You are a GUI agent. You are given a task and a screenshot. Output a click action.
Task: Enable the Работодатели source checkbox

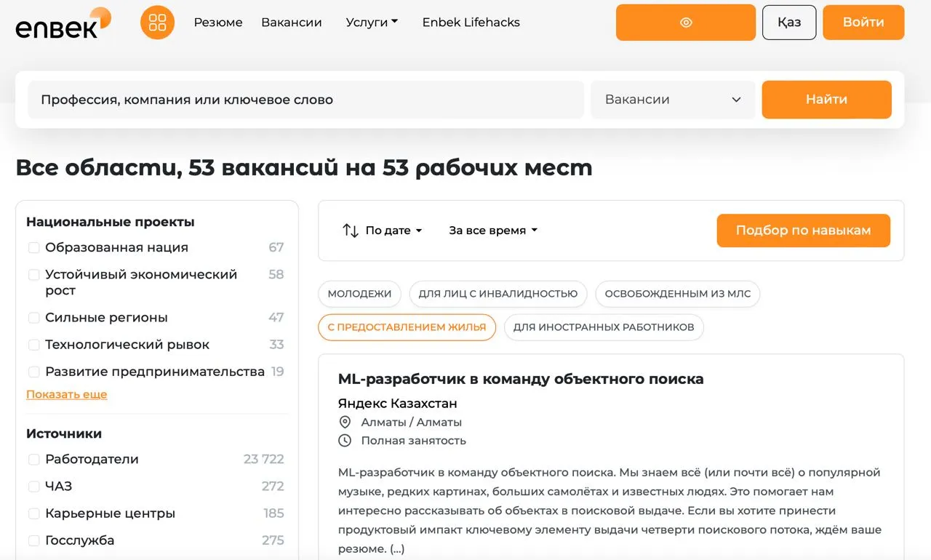34,460
